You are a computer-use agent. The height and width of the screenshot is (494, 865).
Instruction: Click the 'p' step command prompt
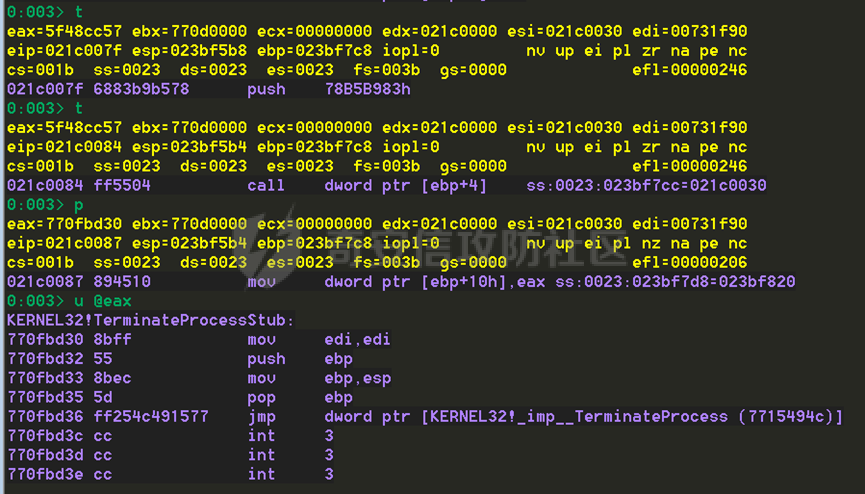coord(45,205)
